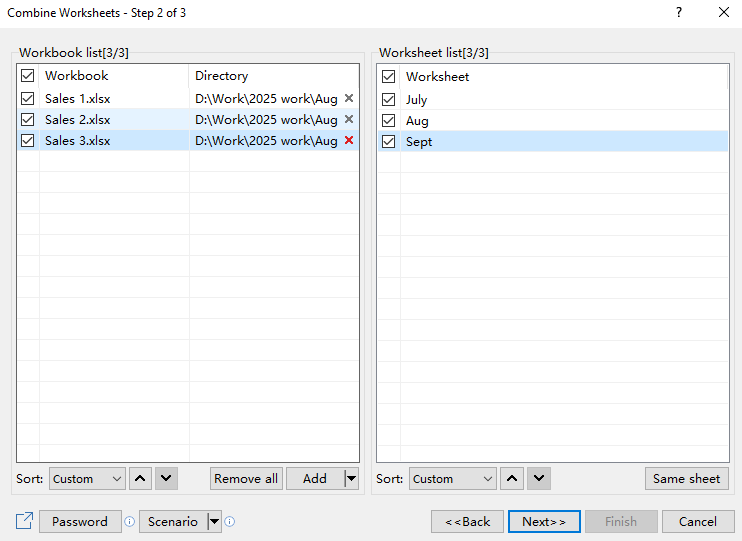The image size is (742, 541).
Task: Uncheck the Sales 1.xlsx checkbox
Action: (28, 98)
